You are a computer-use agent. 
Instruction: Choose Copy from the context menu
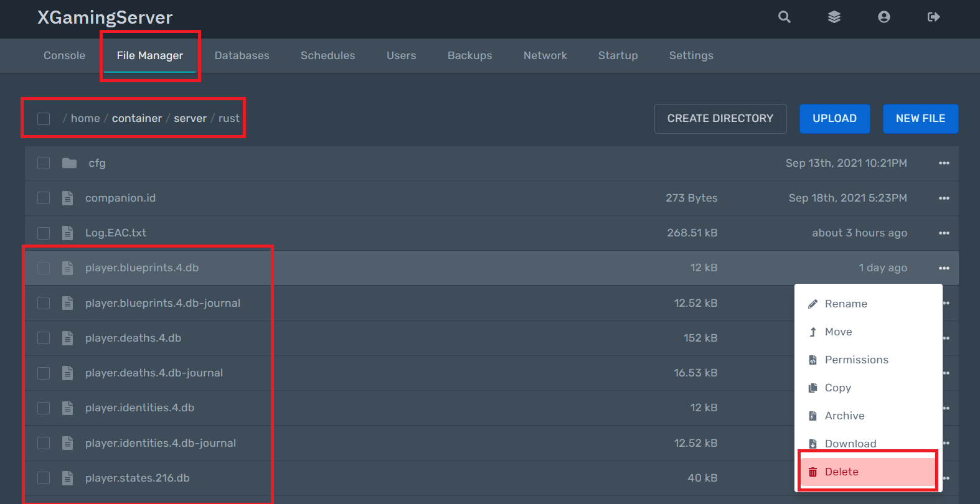[x=869, y=388]
